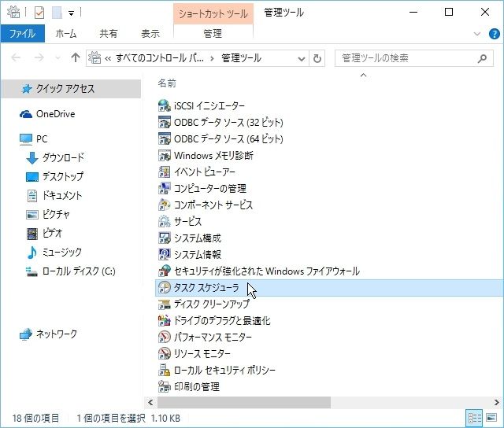
Task: Click the Windows メモリ診断 icon
Action: tap(165, 156)
